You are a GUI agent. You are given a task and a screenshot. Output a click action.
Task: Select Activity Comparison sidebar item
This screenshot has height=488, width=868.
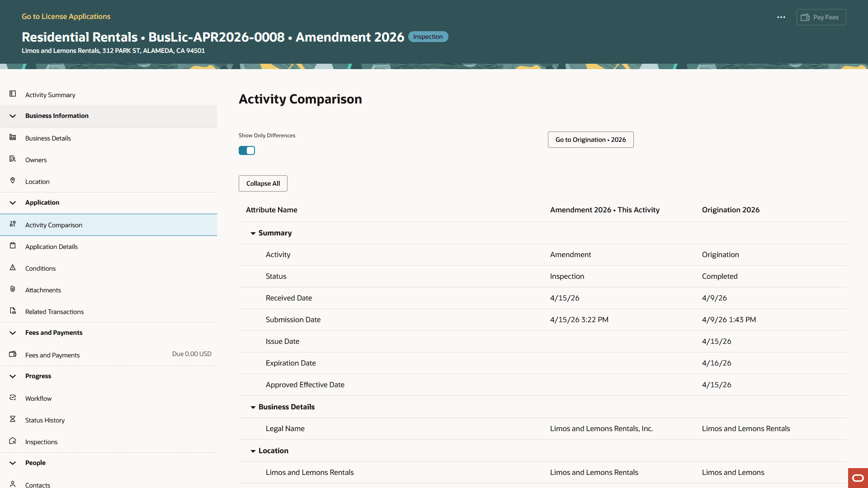coord(108,225)
